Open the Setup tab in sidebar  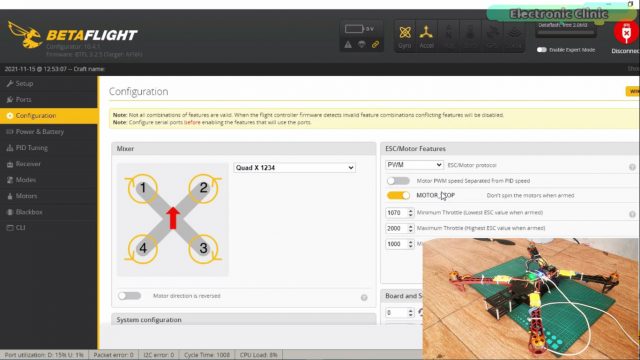pos(49,84)
